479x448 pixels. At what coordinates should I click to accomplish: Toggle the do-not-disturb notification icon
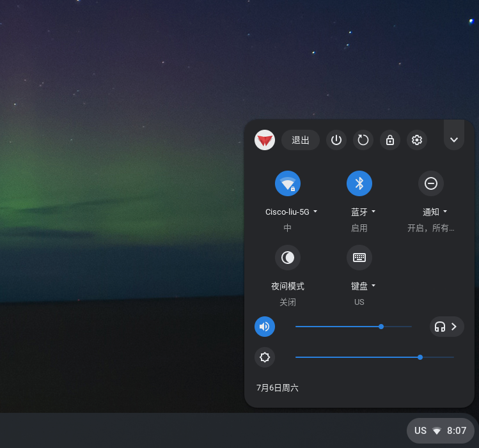coord(431,183)
